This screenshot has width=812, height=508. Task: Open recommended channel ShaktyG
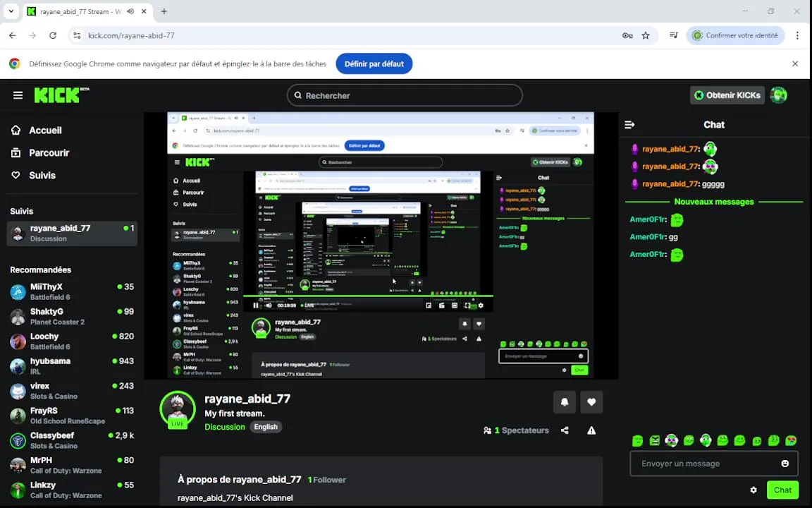pos(72,316)
